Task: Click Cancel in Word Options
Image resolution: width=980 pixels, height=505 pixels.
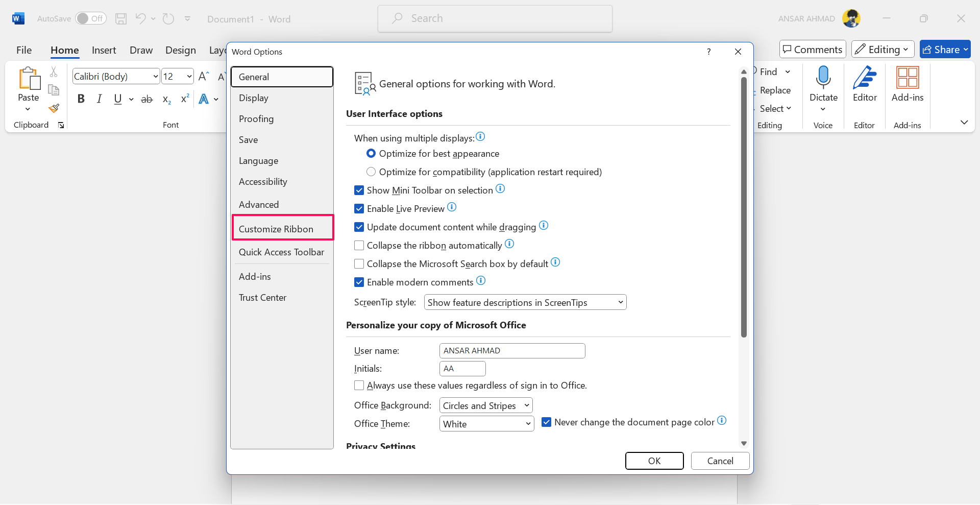Action: pyautogui.click(x=720, y=461)
